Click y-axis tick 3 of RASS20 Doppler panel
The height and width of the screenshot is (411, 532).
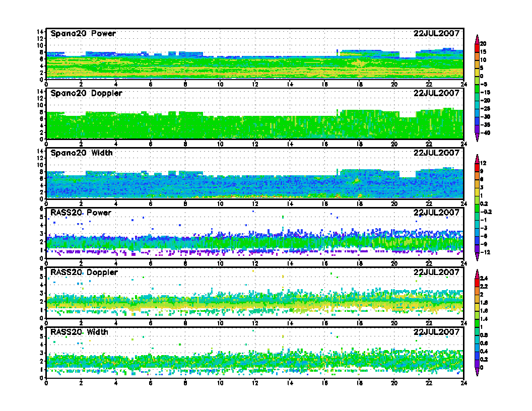[42, 293]
